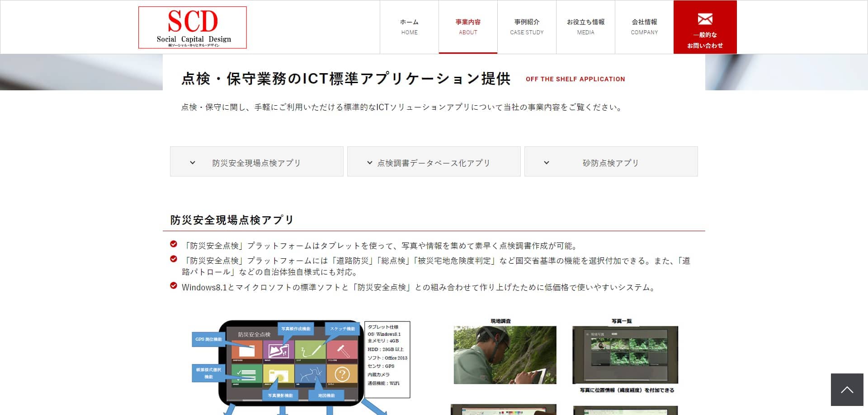Open the お役立ち情報 MEDIA menu item

click(x=585, y=27)
